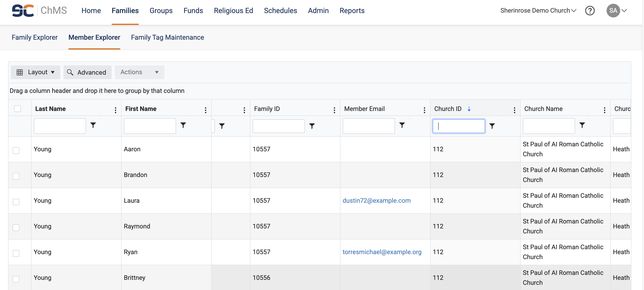Select the Laura Young row checkbox
This screenshot has width=644, height=290.
click(16, 202)
